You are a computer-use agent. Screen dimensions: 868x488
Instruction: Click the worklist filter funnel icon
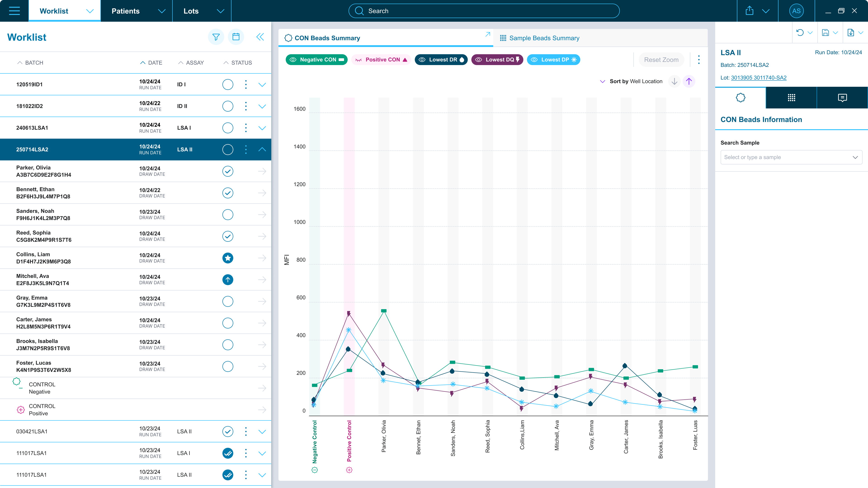pos(216,37)
